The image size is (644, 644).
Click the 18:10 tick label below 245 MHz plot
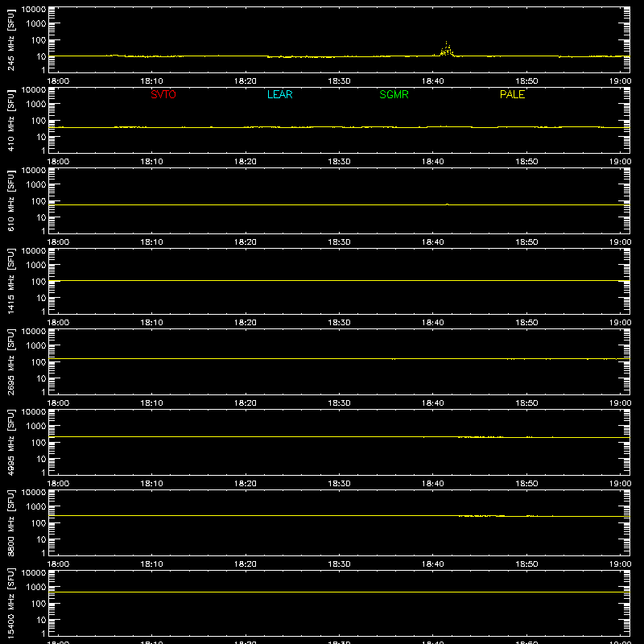point(151,81)
